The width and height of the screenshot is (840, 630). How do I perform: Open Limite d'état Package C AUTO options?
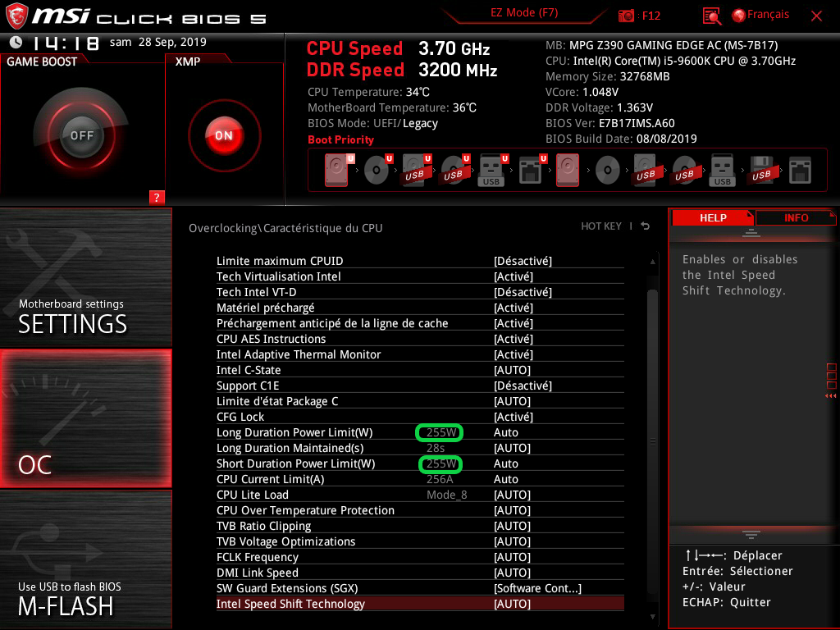pyautogui.click(x=512, y=400)
